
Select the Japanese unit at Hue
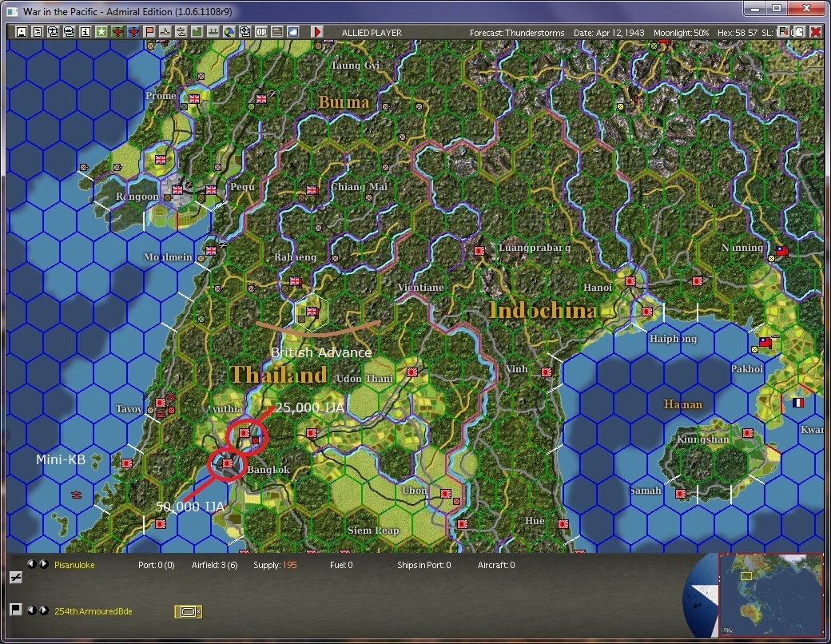[563, 523]
